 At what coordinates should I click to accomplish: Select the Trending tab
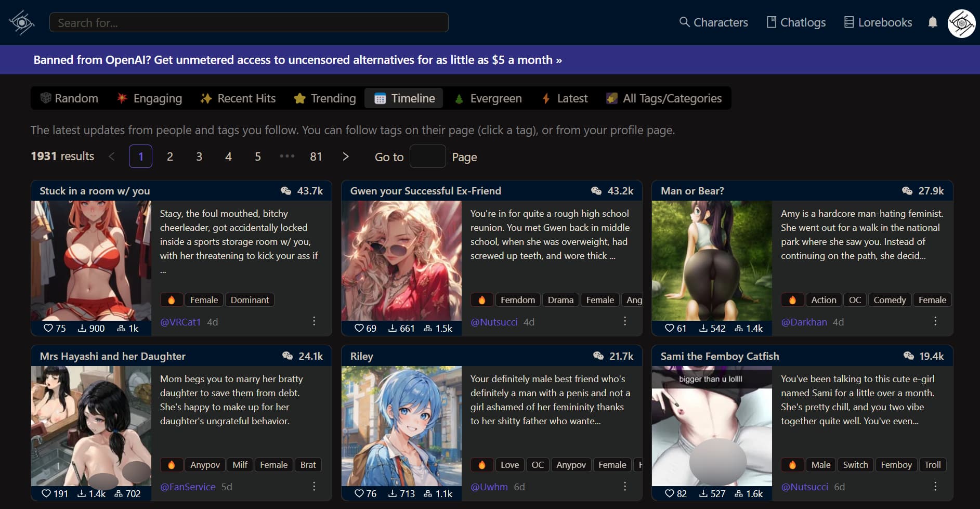tap(325, 98)
